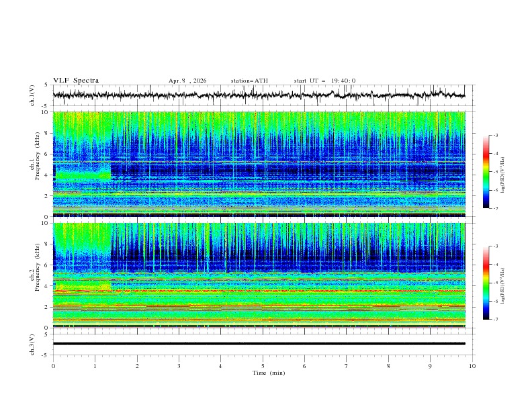Viewport: 532px width, 411px height.
Task: Click the '-3' label on upper color scale
Action: click(496, 135)
